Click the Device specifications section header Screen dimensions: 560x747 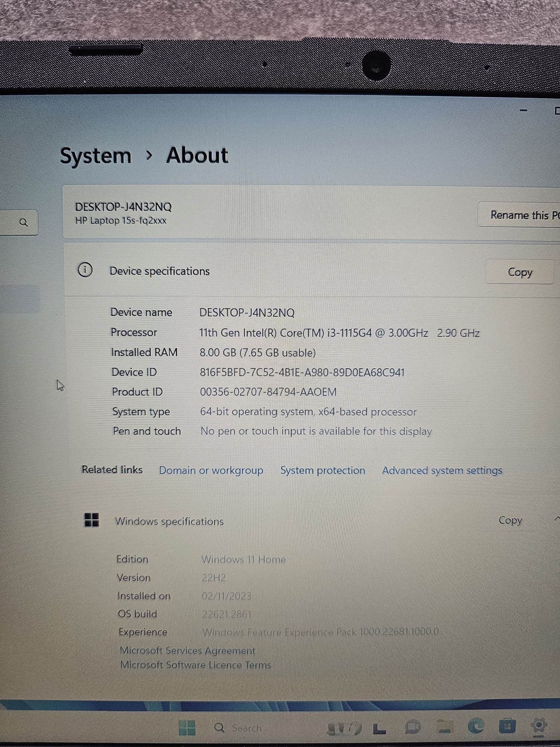click(159, 271)
